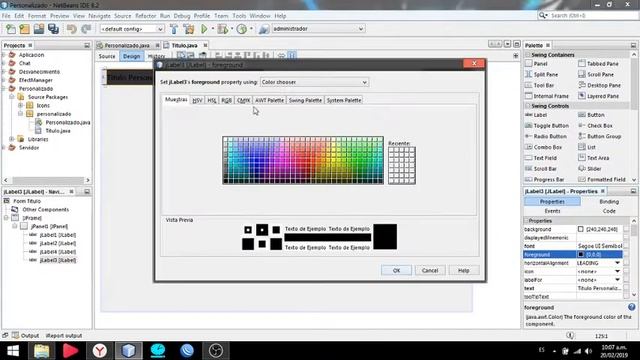This screenshot has height=360, width=640.
Task: Open the Navigate menu
Action: tap(100, 16)
